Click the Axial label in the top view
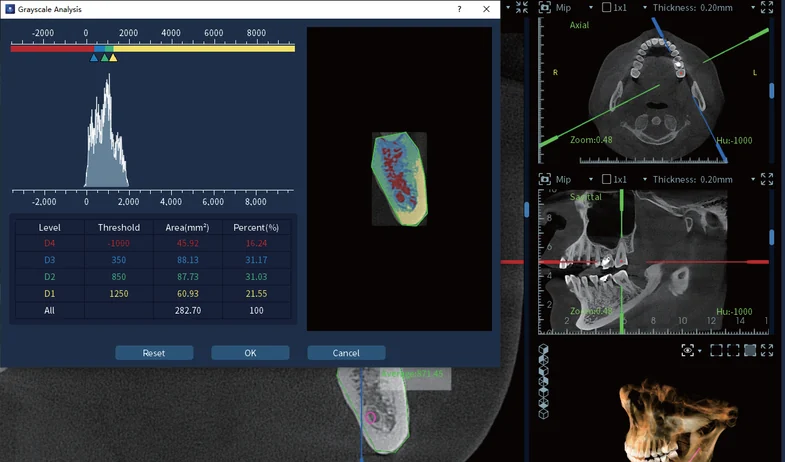The width and height of the screenshot is (785, 462). point(579,25)
